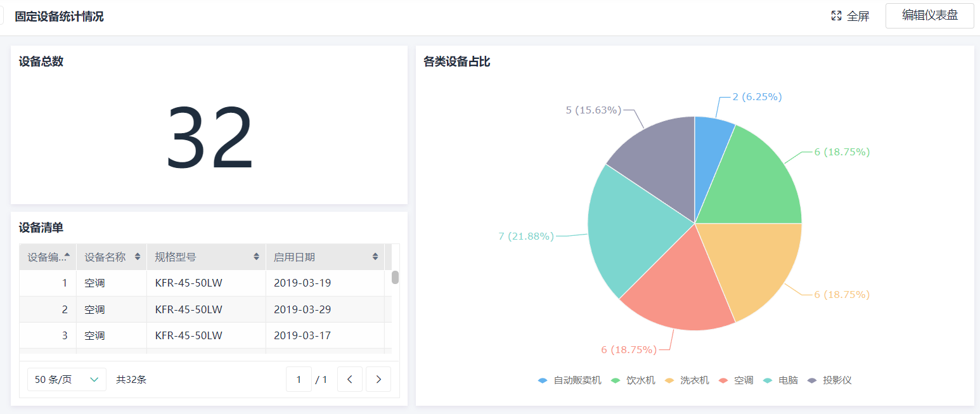
Task: Click sort icon in 规格型号 header
Action: click(x=256, y=257)
